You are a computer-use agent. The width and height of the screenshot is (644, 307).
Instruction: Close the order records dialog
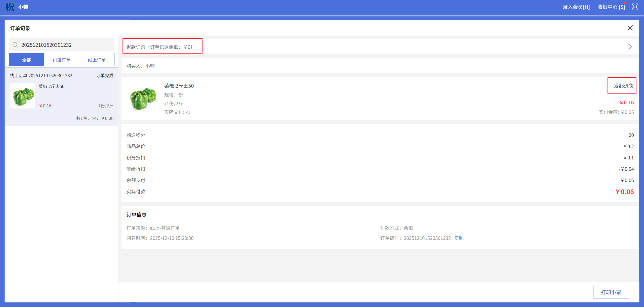(x=630, y=28)
